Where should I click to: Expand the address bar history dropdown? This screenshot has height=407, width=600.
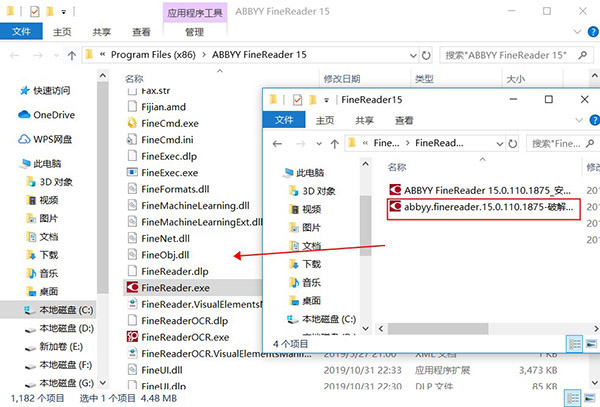click(413, 55)
